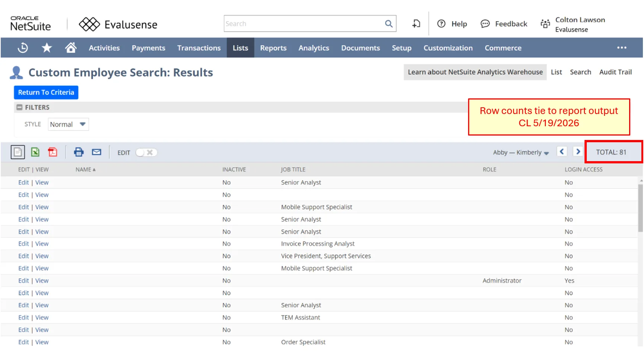Open the Setup menu
644x352 pixels.
402,48
